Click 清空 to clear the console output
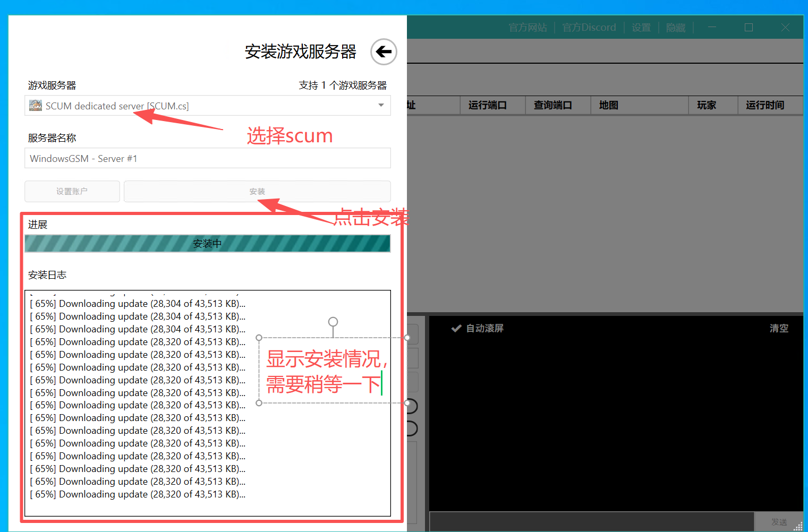Image resolution: width=808 pixels, height=532 pixels. click(x=779, y=328)
